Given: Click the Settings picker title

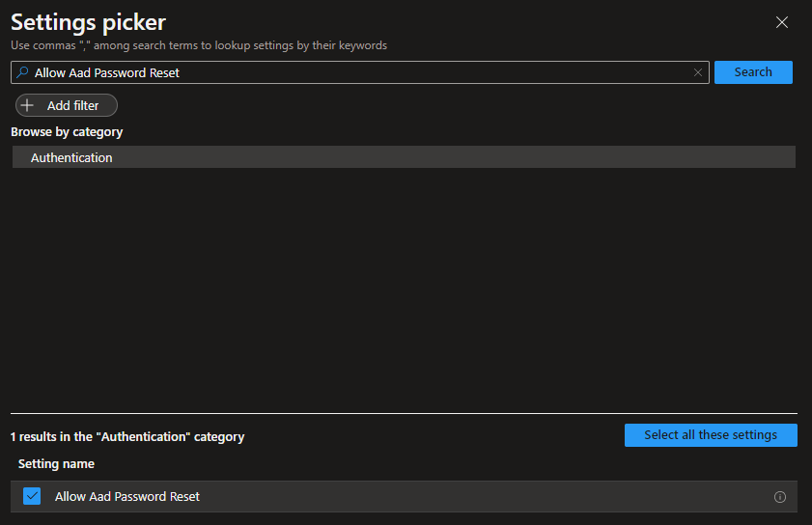Looking at the screenshot, I should point(89,23).
